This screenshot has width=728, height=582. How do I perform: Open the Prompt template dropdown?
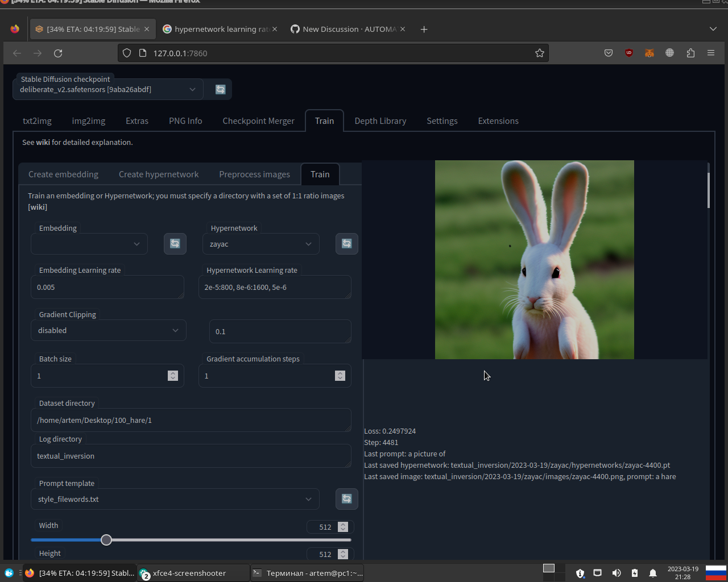point(175,499)
